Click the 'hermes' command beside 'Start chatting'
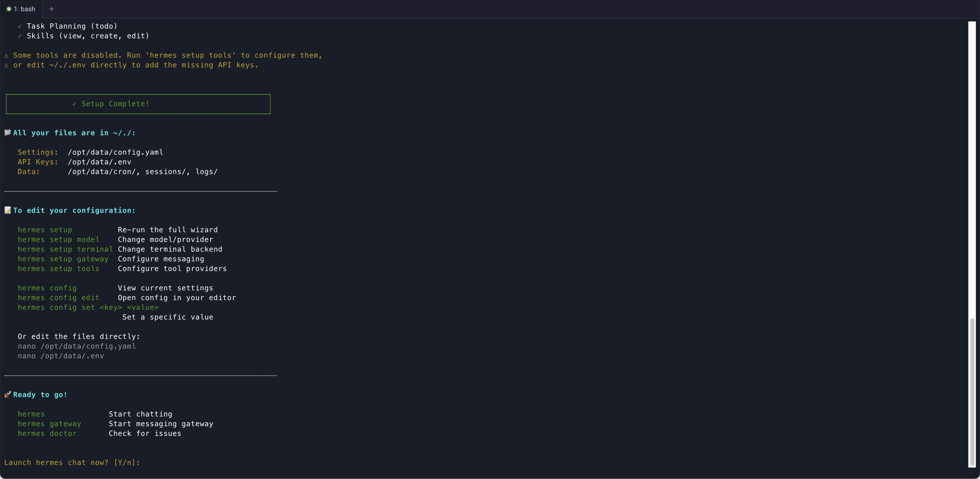This screenshot has height=479, width=980. [31, 414]
